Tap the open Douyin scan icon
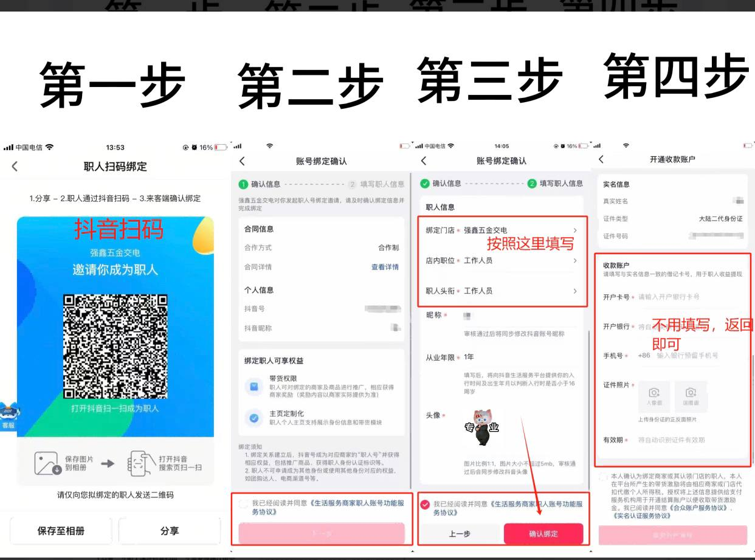This screenshot has height=560, width=755. click(x=139, y=463)
